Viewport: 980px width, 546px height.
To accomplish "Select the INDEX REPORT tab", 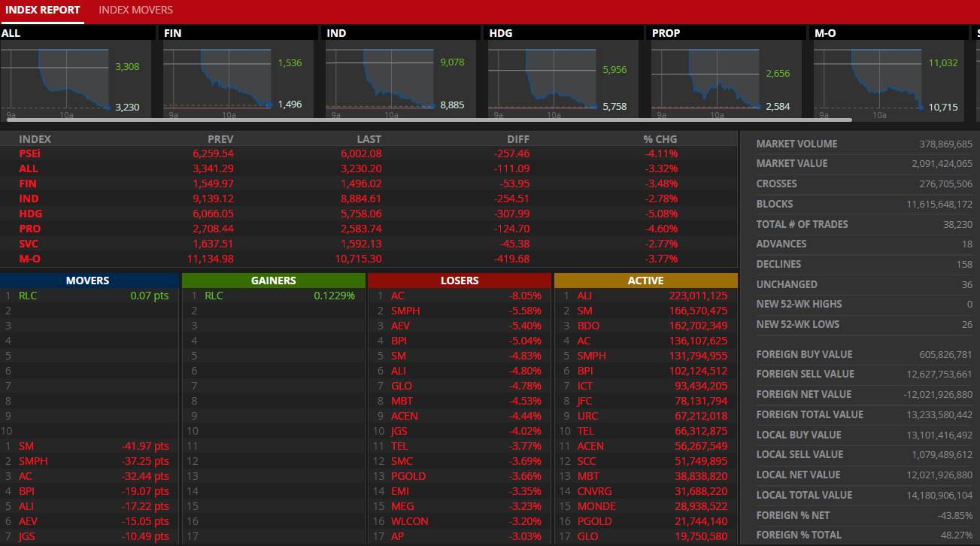I will pos(41,11).
